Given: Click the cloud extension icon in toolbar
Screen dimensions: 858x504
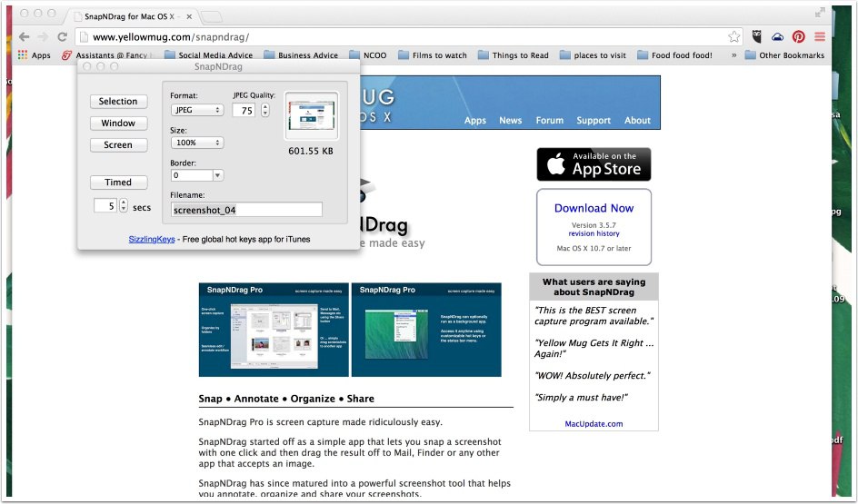Looking at the screenshot, I should click(x=778, y=37).
